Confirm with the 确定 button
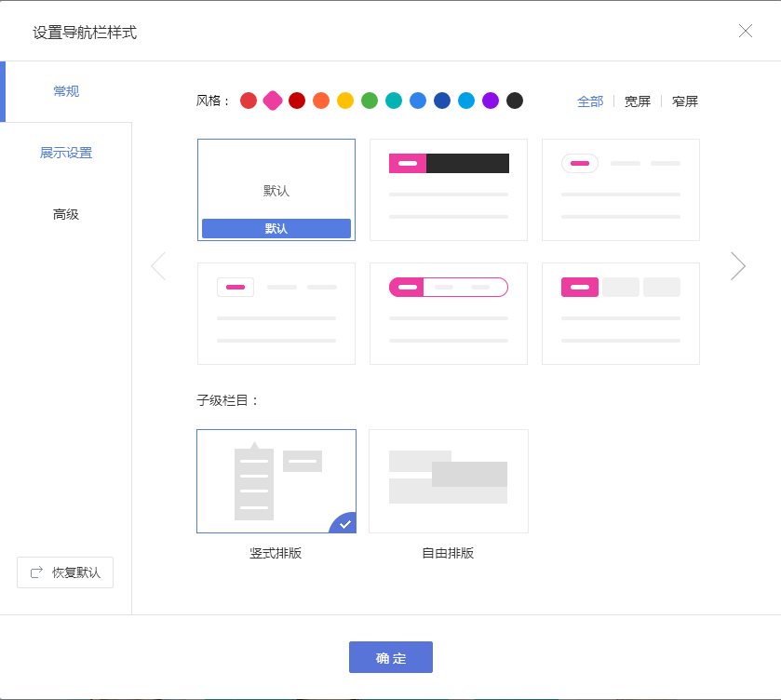 (391, 657)
